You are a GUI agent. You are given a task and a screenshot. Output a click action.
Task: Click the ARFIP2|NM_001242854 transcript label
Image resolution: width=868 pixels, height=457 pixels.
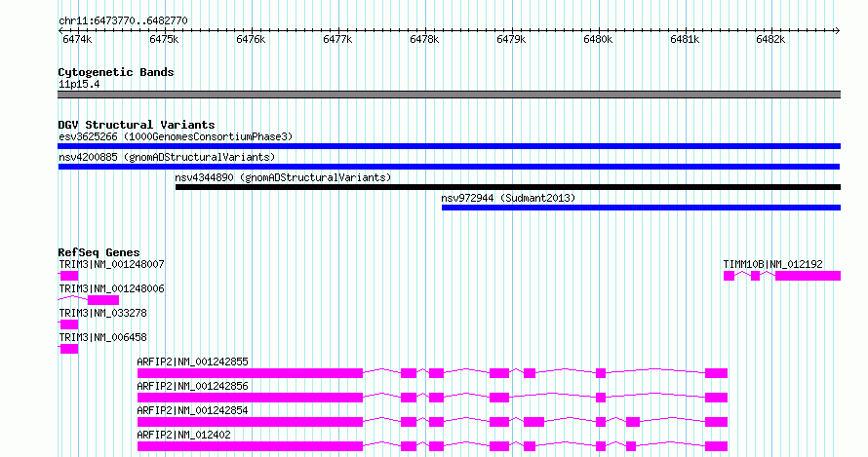(193, 410)
